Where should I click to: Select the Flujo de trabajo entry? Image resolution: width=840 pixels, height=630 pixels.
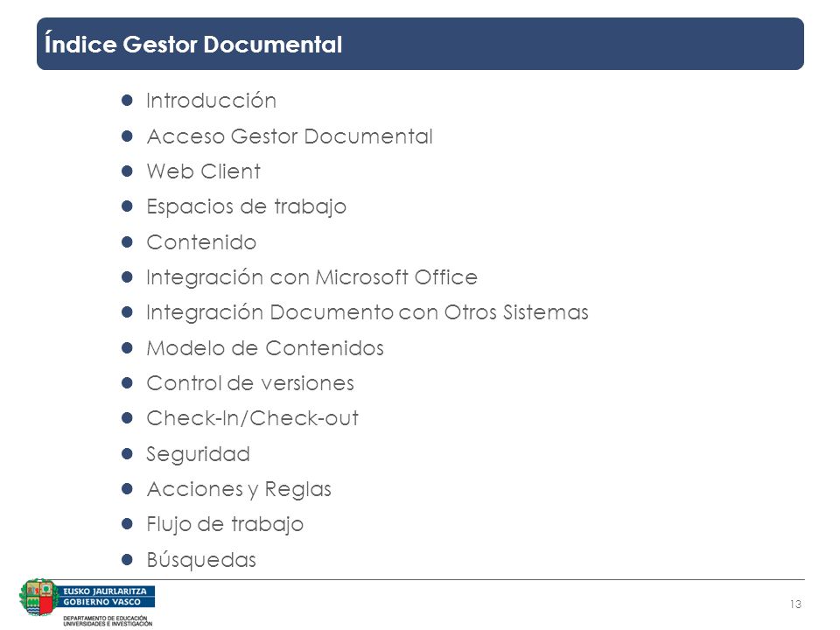[225, 524]
